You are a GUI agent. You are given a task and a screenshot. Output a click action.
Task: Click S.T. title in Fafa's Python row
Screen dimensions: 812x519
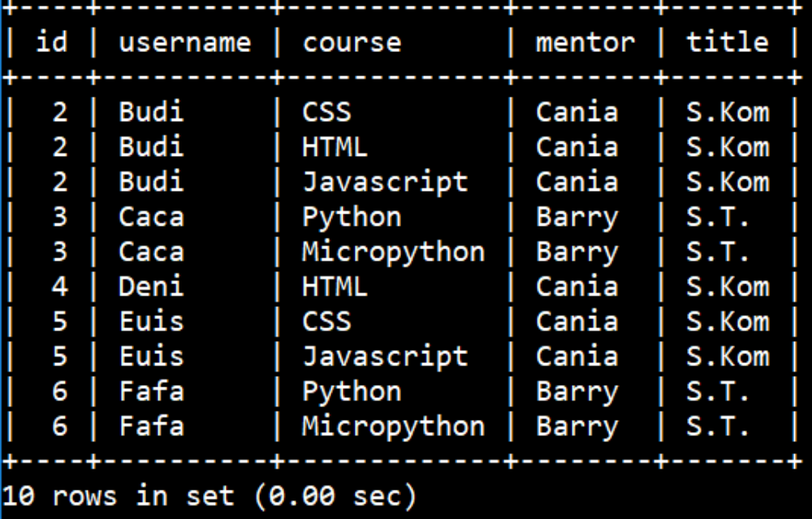[718, 391]
